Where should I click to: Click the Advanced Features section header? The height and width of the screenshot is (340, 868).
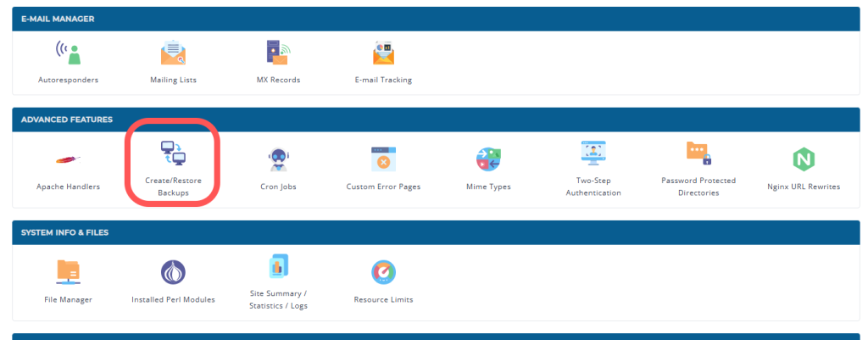67,120
